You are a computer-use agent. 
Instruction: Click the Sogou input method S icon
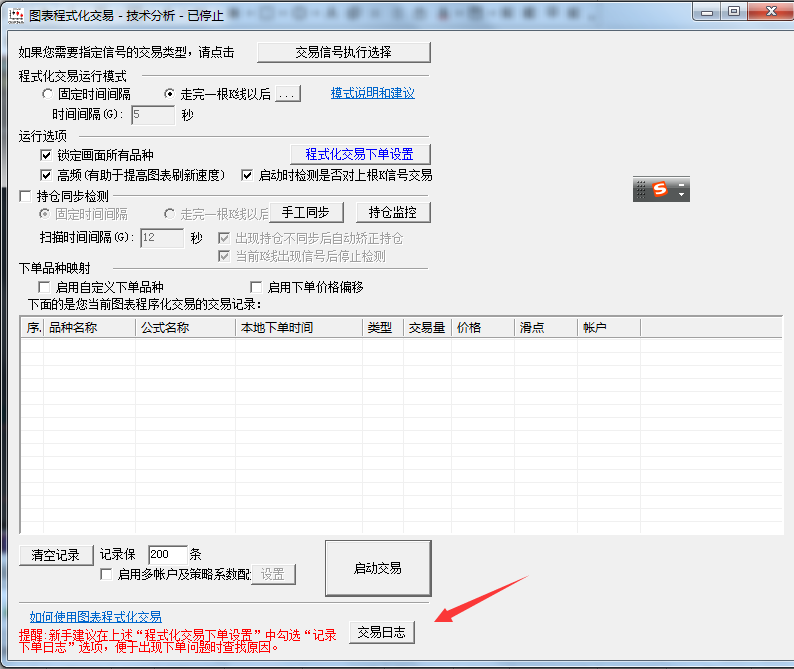(x=660, y=189)
